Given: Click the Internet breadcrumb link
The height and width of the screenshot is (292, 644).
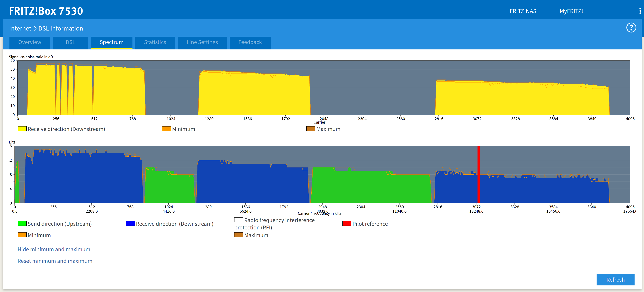Looking at the screenshot, I should [x=20, y=28].
